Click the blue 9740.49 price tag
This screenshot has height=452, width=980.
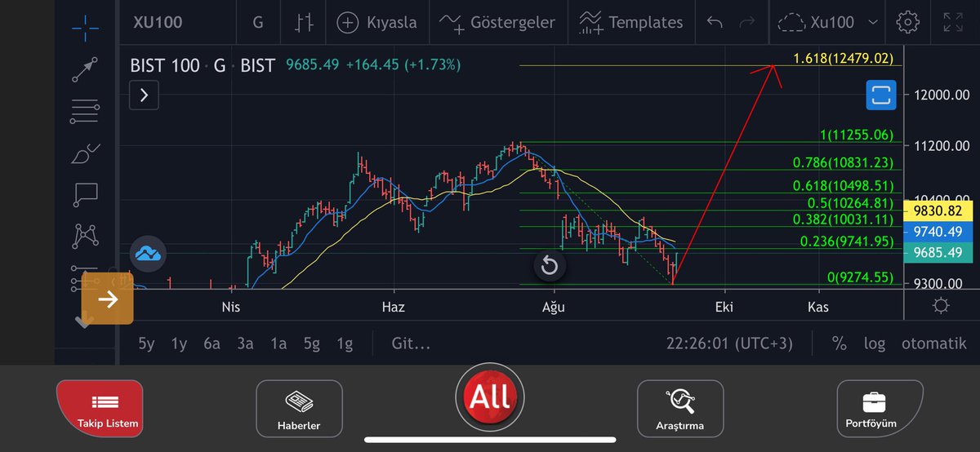pyautogui.click(x=938, y=232)
